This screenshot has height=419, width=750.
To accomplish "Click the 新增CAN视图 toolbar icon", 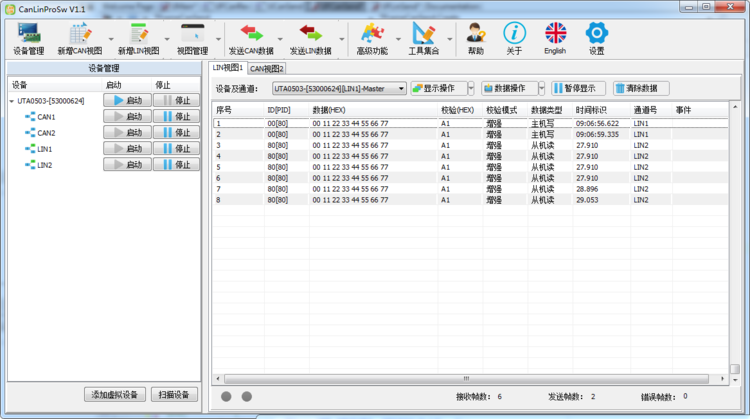I will (79, 38).
